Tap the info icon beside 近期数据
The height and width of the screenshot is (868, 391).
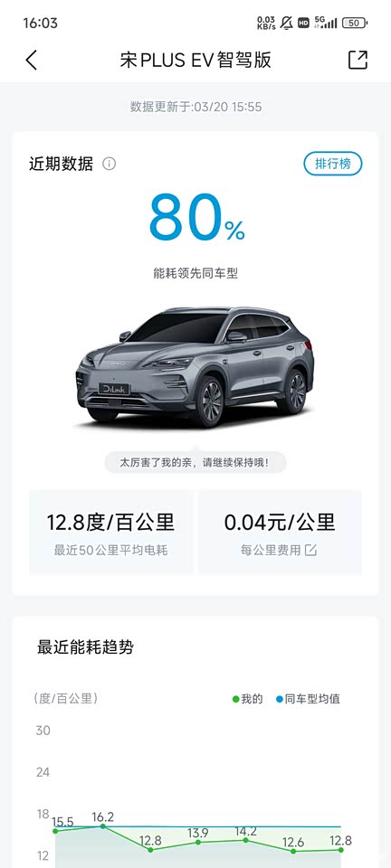pos(110,164)
